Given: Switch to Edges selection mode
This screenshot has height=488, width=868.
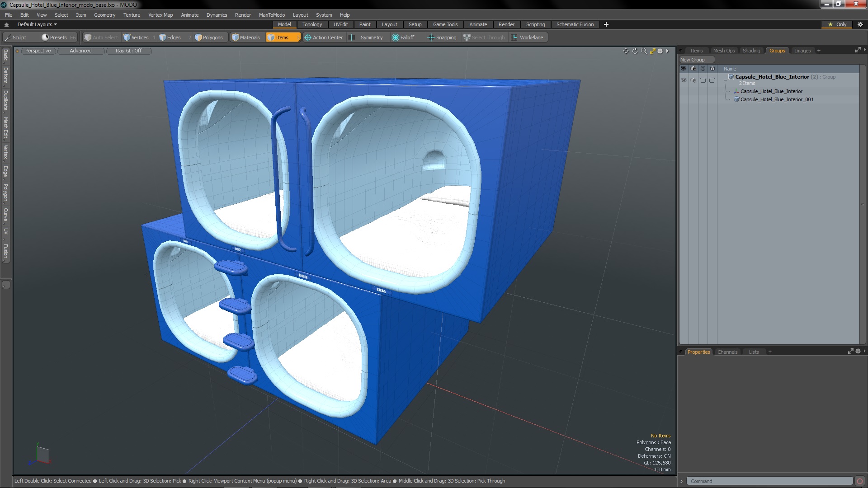Looking at the screenshot, I should tap(170, 38).
